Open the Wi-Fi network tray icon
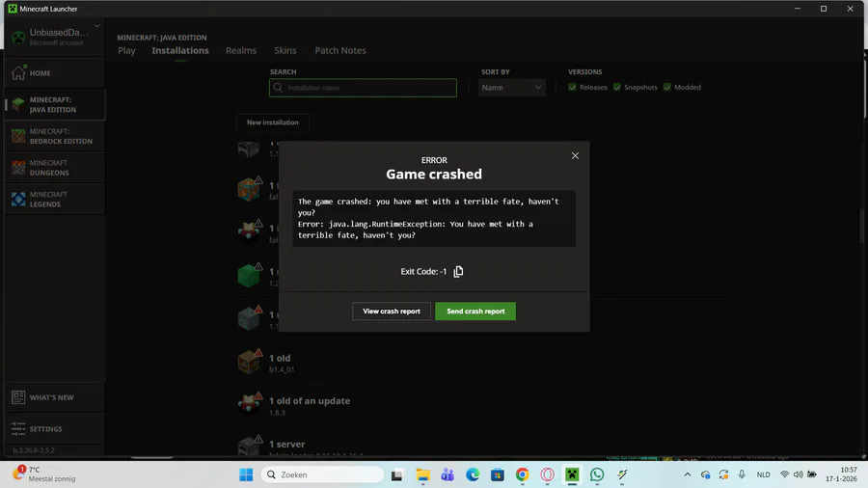This screenshot has height=488, width=868. point(784,474)
